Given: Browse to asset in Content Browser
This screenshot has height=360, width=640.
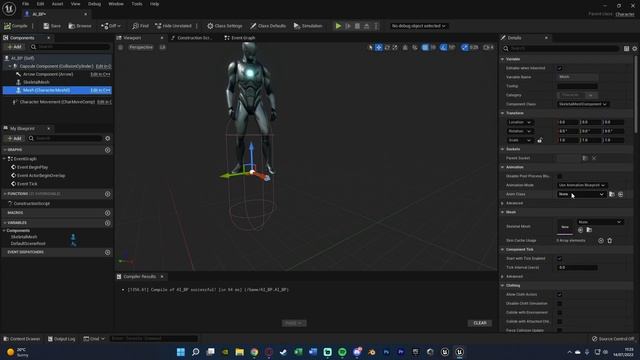Looking at the screenshot, I should pos(80,26).
